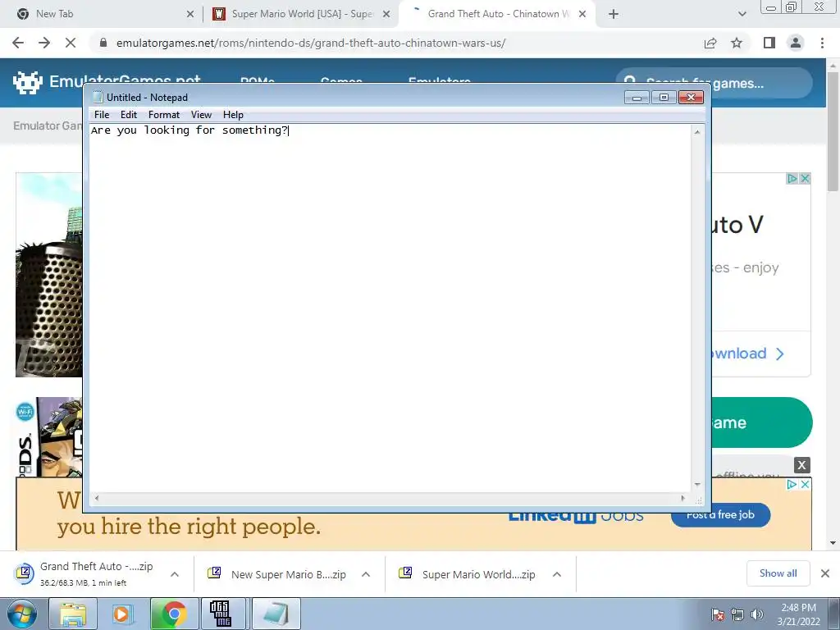This screenshot has width=840, height=630.
Task: Click Post a free job button
Action: coord(720,515)
